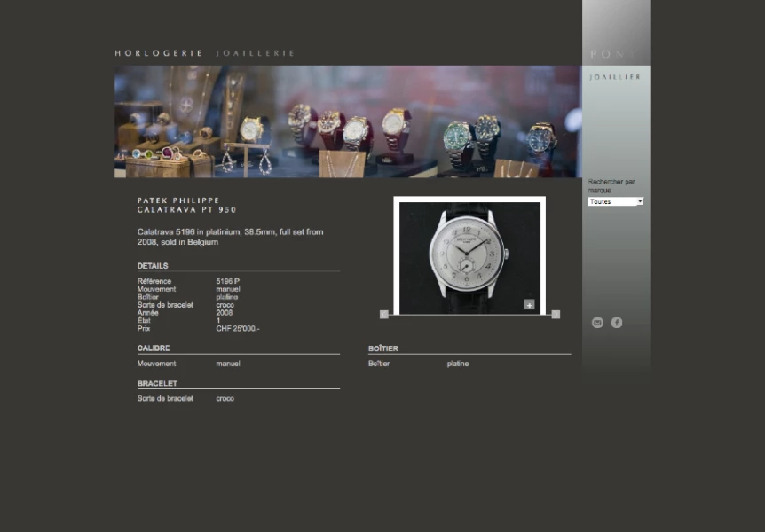Click platine value in the Details section
Image resolution: width=765 pixels, height=532 pixels.
click(x=227, y=297)
